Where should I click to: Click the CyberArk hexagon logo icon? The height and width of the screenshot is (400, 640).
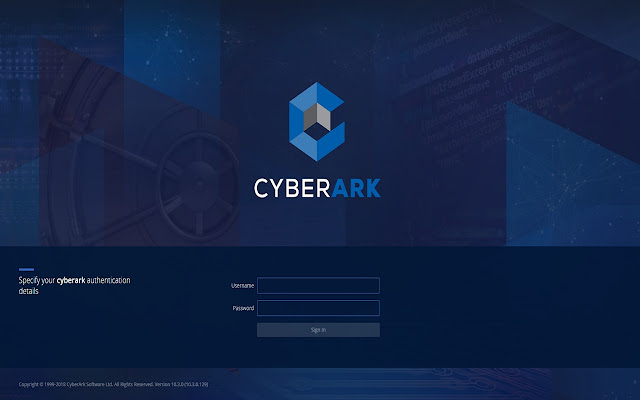pos(317,122)
